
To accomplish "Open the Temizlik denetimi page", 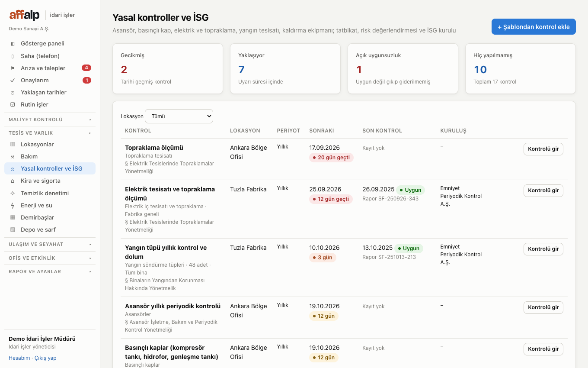I will coord(50,193).
